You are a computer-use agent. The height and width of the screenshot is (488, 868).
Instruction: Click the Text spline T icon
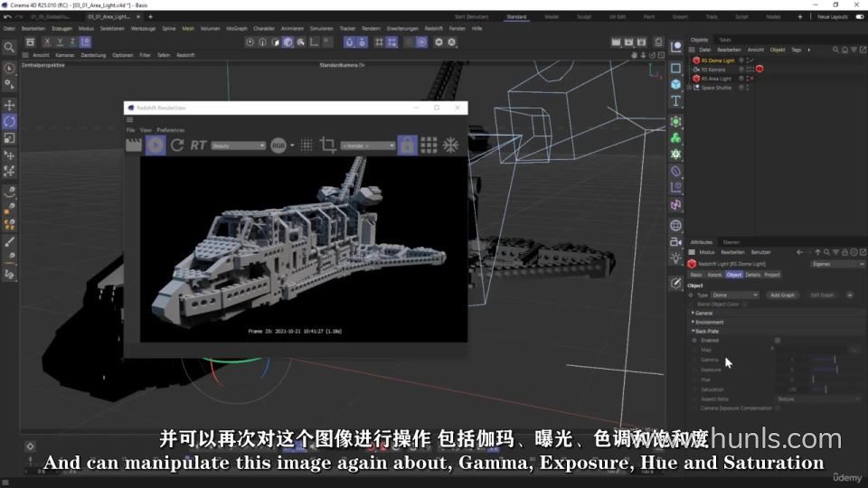pos(676,101)
